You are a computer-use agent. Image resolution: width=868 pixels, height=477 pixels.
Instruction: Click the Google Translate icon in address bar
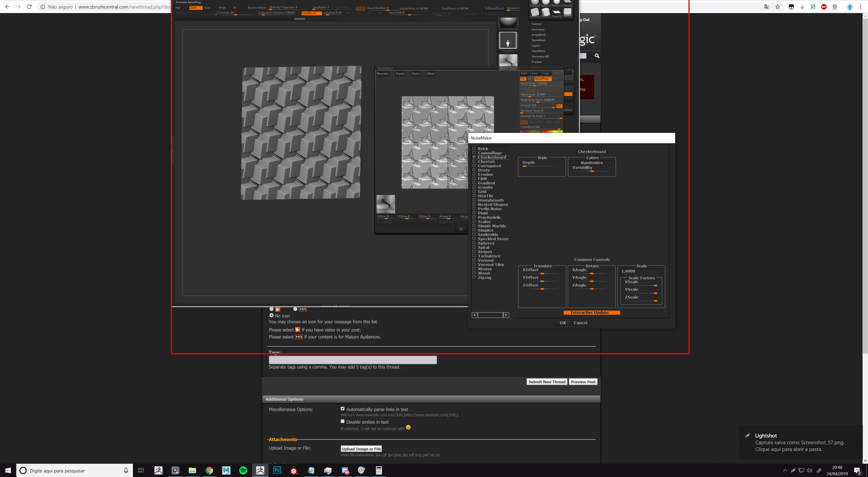point(766,7)
